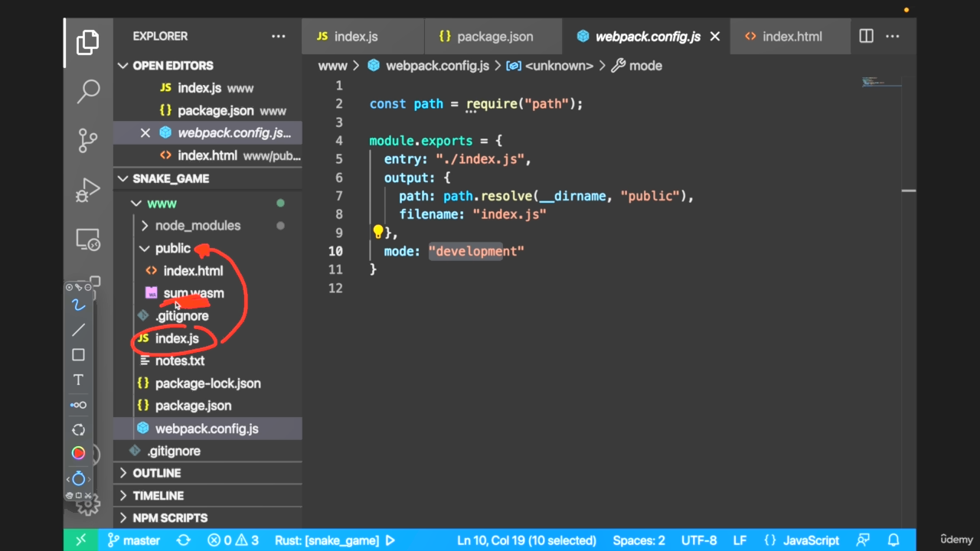Select the rectangle annotation tool

78,355
